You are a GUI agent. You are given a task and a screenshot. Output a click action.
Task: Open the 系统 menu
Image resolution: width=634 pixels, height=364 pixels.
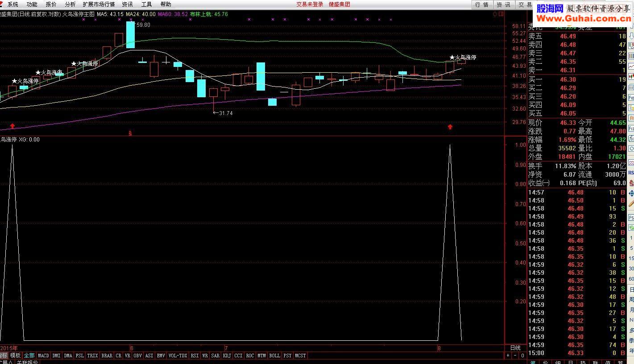click(x=13, y=4)
